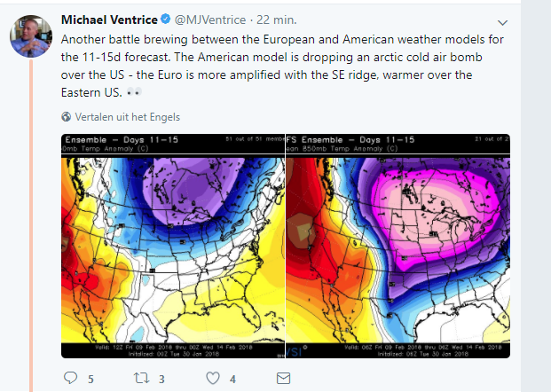The image size is (551, 392).
Task: Click the pink thread line below avatar
Action: 31,224
